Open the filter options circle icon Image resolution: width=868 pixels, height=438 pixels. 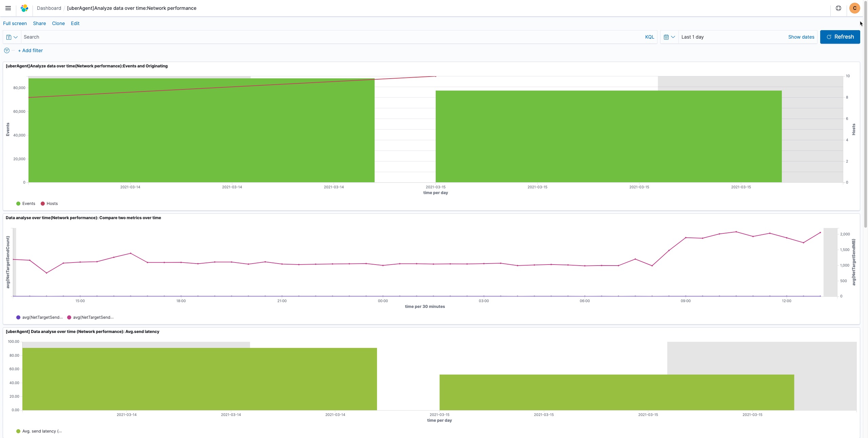(x=7, y=50)
